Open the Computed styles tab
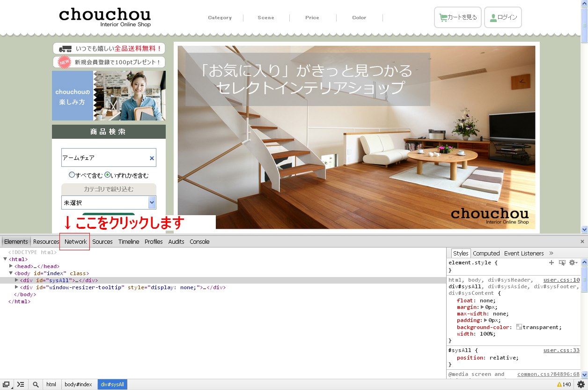Screen dimensions: 588x390 point(486,253)
